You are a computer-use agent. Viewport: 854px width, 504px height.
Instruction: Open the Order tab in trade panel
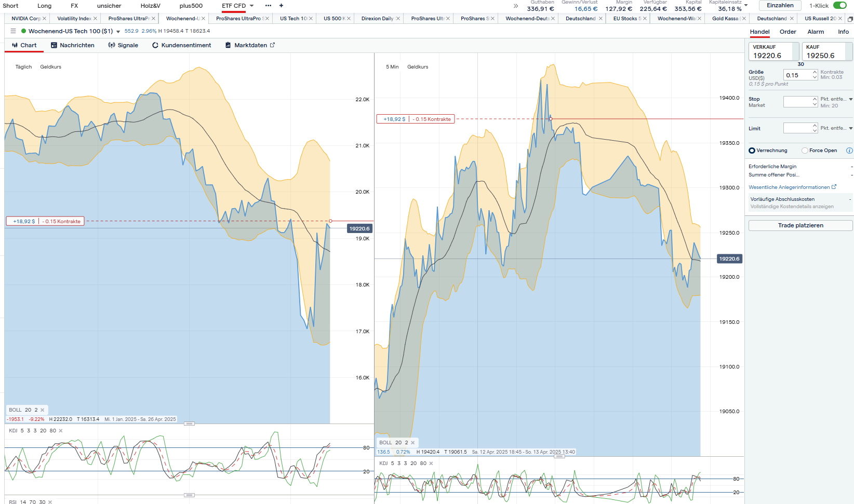(788, 32)
